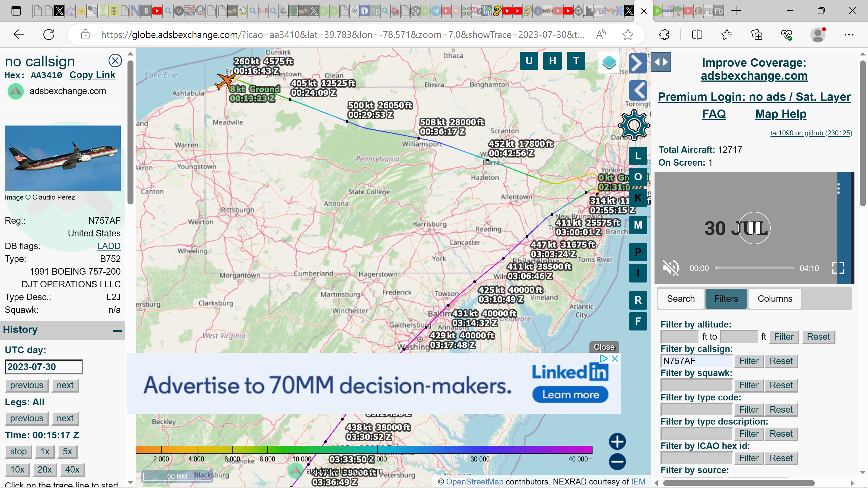868x488 pixels.
Task: Open the adsbexchange.com coverage link
Action: coord(754,76)
